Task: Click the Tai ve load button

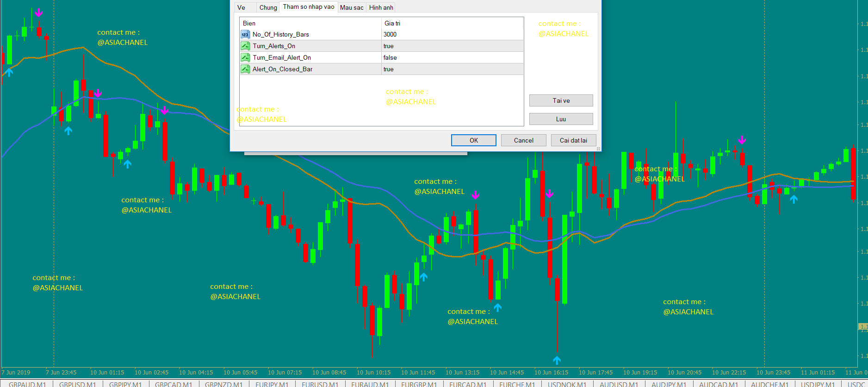Action: coord(561,100)
